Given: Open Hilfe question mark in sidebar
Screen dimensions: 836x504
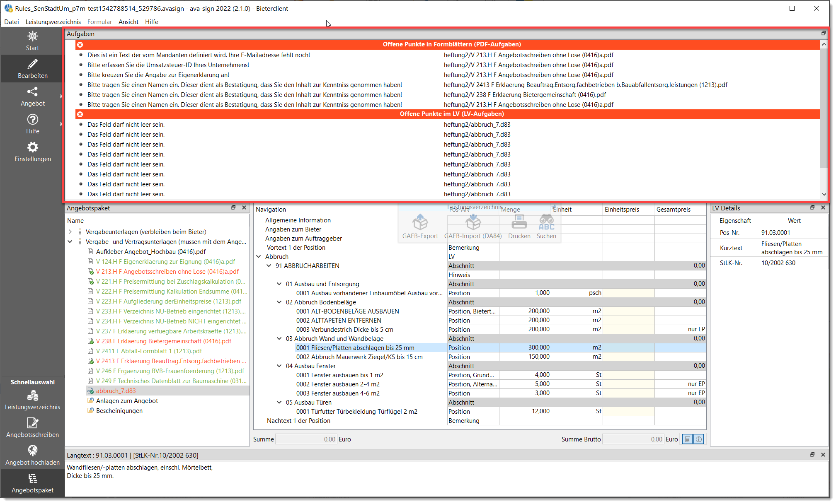Looking at the screenshot, I should tap(32, 119).
